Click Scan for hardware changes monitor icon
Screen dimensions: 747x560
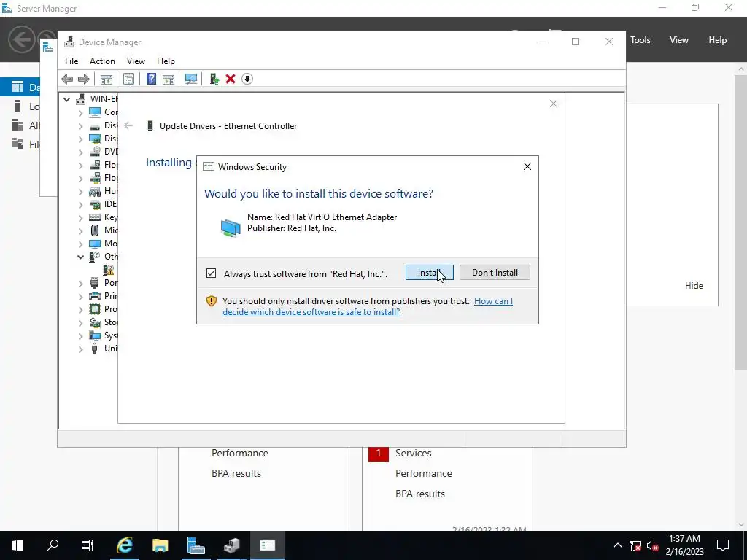click(x=191, y=79)
